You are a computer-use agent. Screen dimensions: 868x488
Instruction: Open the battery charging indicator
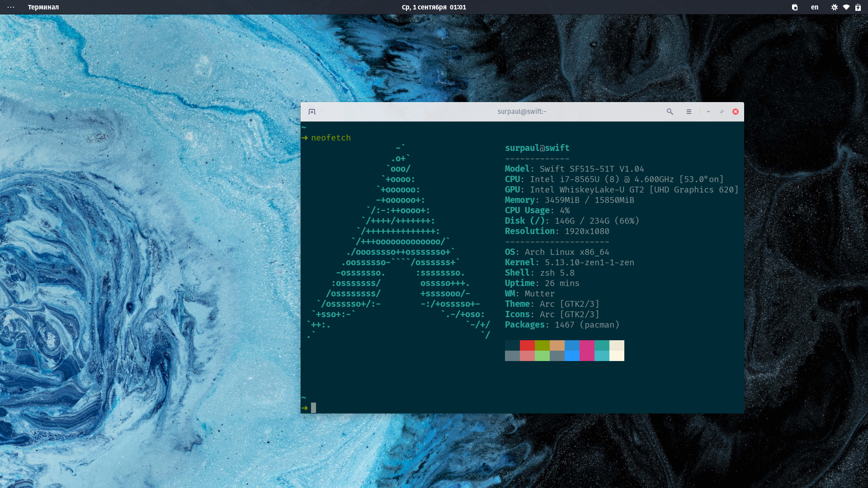click(858, 7)
